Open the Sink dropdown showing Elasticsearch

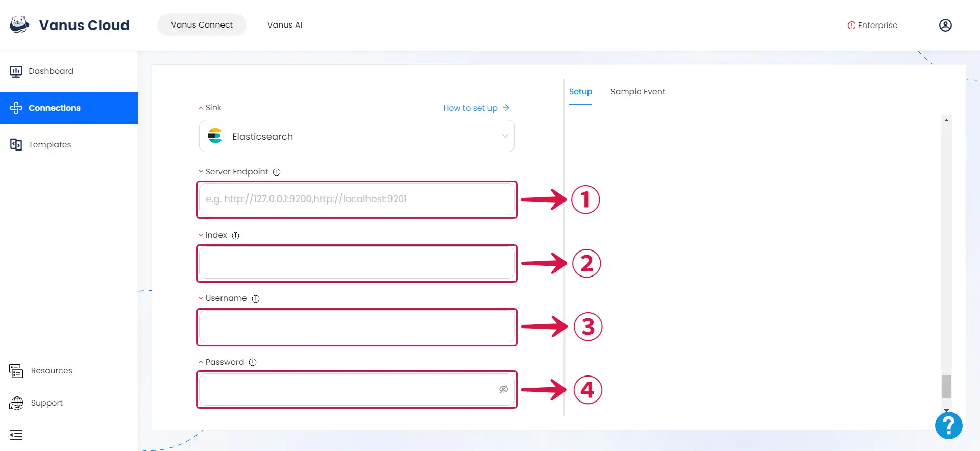[357, 136]
